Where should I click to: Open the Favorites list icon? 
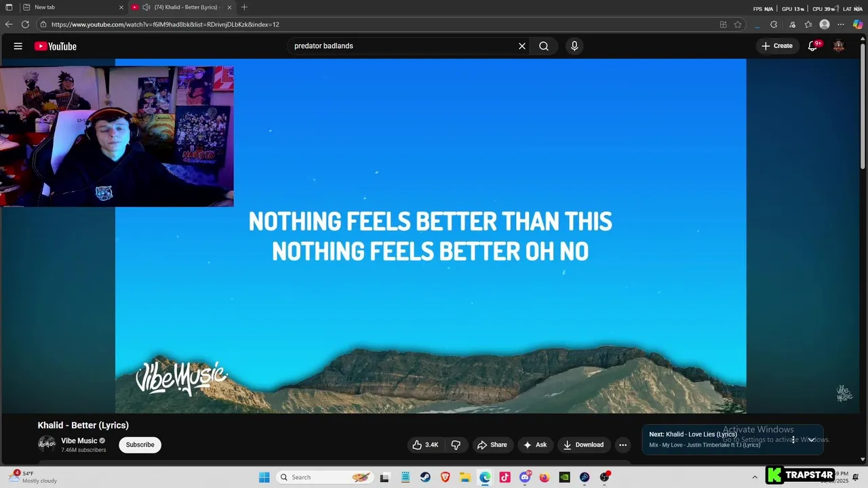pos(808,24)
